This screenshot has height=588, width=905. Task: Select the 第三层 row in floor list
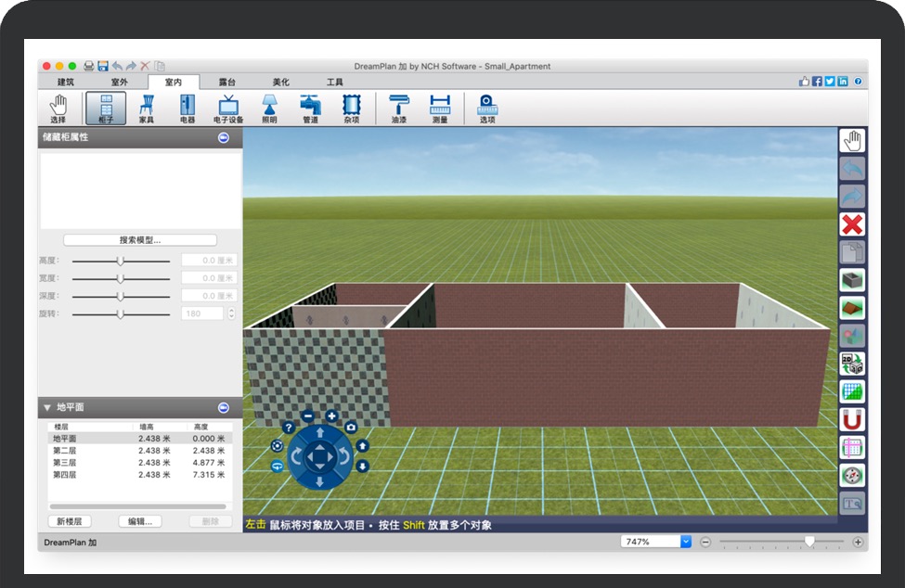pos(65,462)
